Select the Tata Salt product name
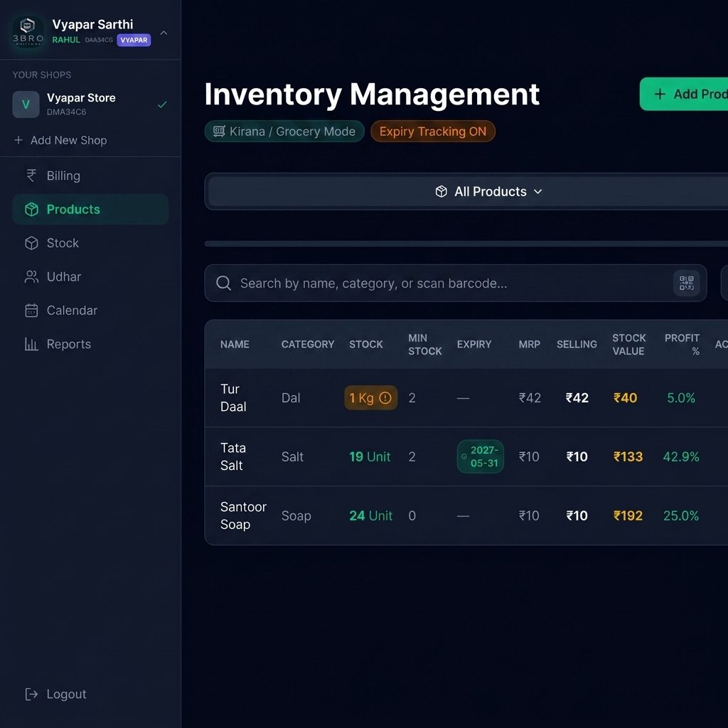This screenshot has width=728, height=728. pyautogui.click(x=233, y=457)
